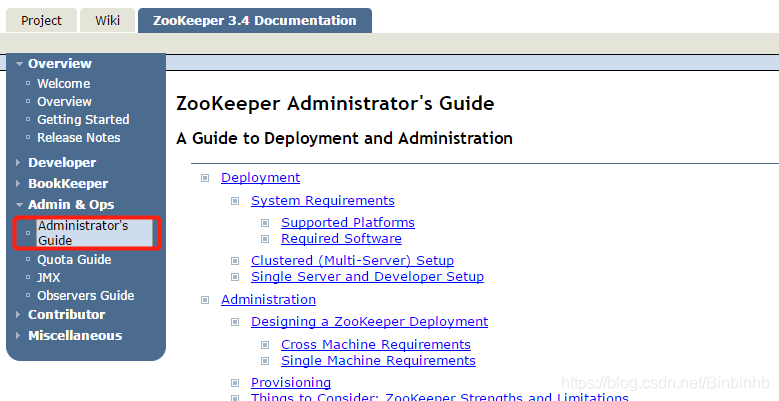The width and height of the screenshot is (779, 401).
Task: Go to Getting Started in sidebar
Action: pos(83,119)
